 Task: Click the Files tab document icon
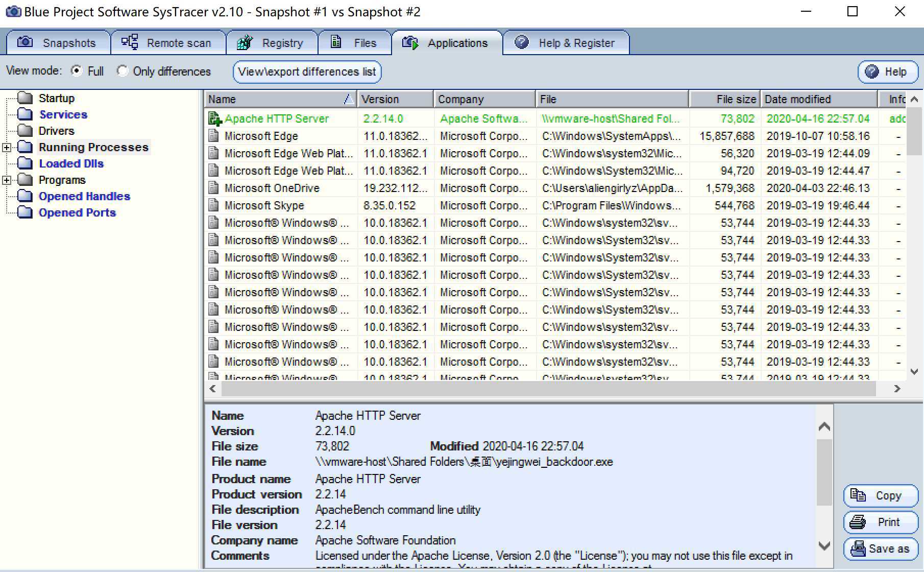336,42
